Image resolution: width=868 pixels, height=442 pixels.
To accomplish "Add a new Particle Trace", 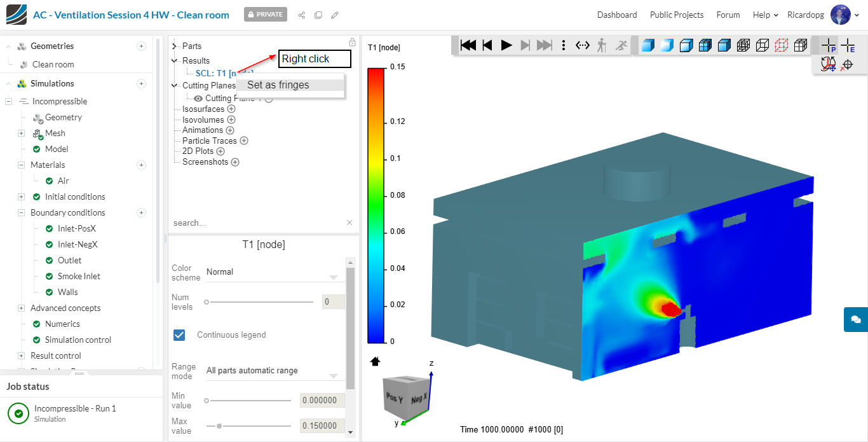I will tap(243, 141).
